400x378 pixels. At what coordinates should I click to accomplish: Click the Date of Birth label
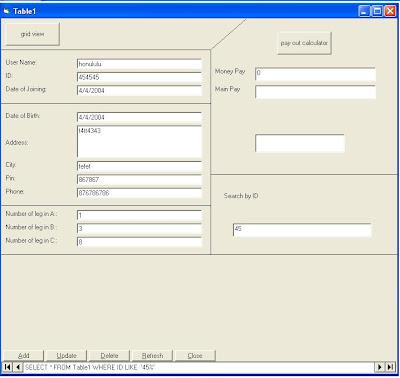23,116
